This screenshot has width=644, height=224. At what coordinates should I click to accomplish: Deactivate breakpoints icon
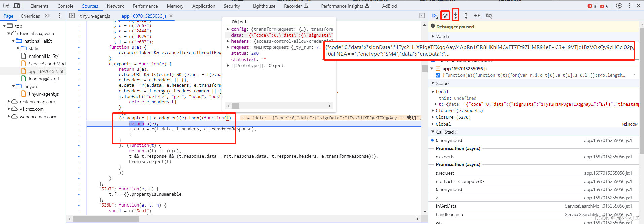pos(489,15)
